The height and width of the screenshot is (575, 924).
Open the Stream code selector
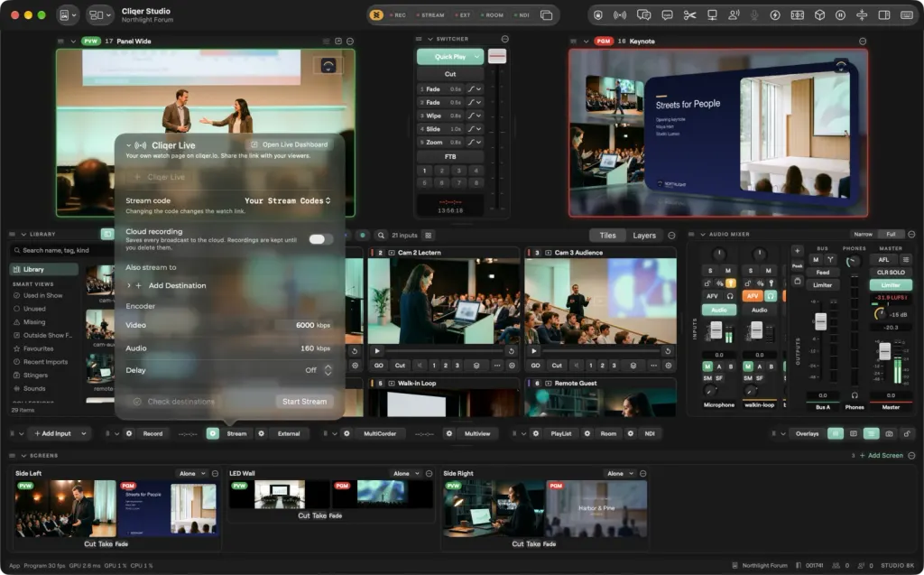pos(288,200)
